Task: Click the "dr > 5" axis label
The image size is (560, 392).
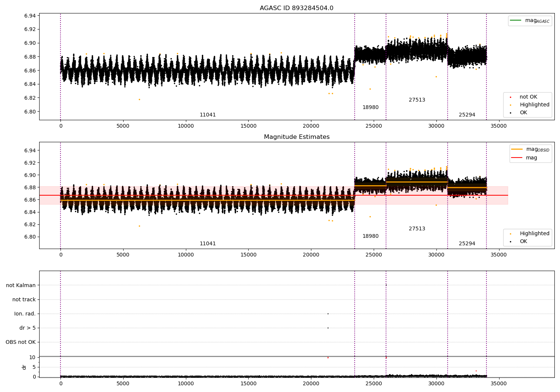Action: (x=28, y=328)
